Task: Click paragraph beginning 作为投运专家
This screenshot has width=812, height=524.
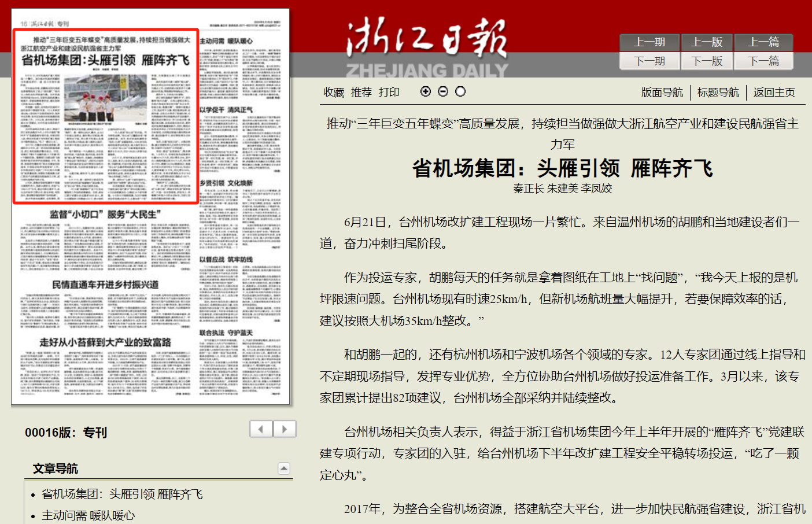Action: (x=560, y=299)
